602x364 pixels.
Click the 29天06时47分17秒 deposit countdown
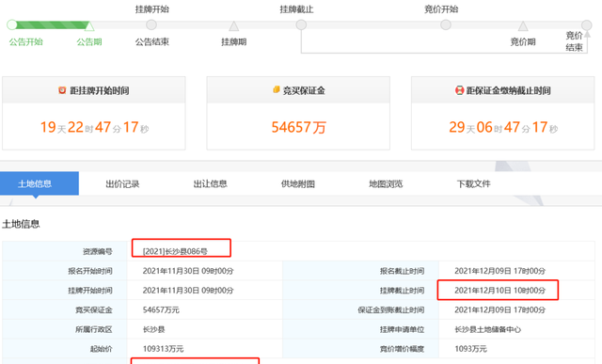pyautogui.click(x=503, y=127)
